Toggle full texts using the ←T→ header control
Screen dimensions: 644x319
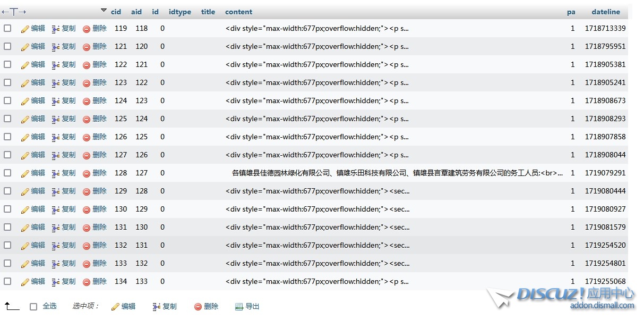pos(14,12)
